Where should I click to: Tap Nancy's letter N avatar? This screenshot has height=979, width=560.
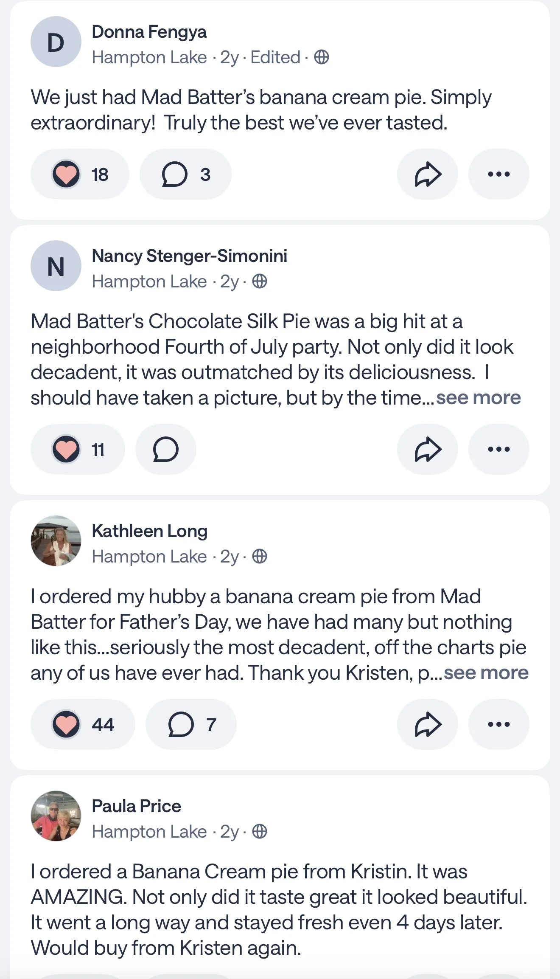coord(56,266)
